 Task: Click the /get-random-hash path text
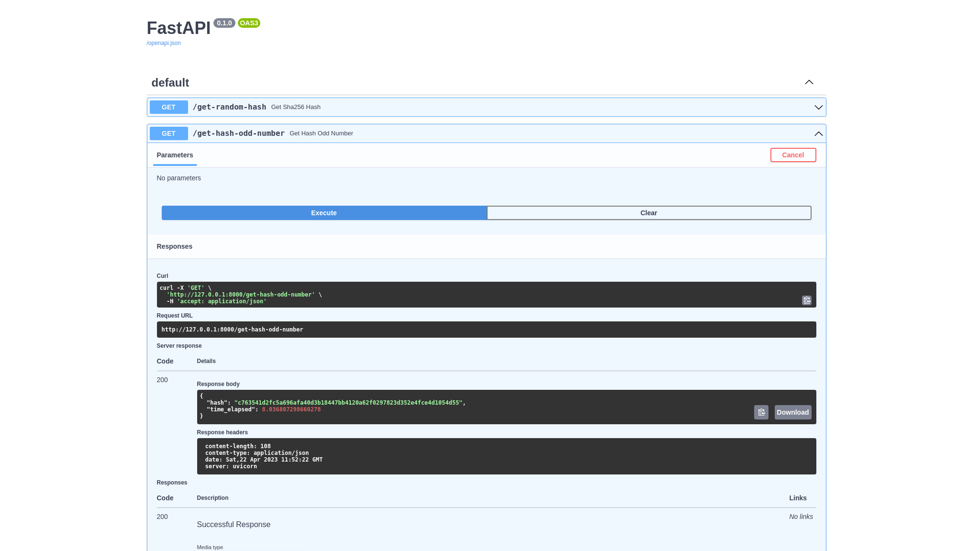[229, 107]
